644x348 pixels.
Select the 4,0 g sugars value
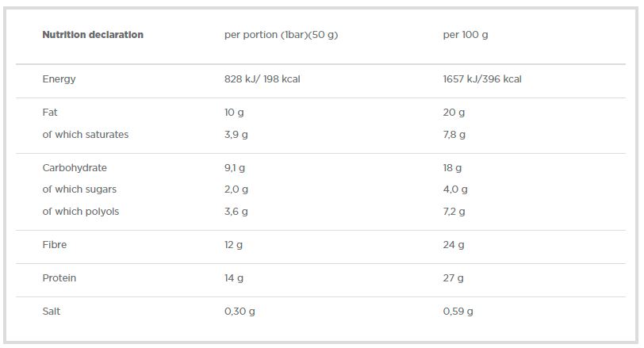pos(455,189)
